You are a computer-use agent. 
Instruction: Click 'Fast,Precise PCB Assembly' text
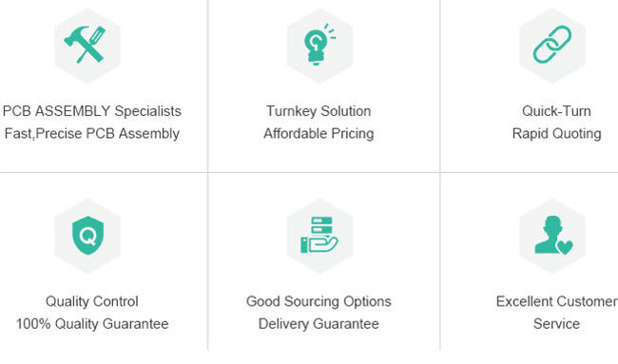(x=92, y=134)
